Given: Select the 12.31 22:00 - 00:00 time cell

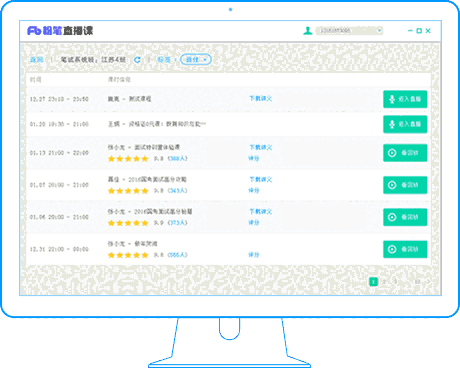Looking at the screenshot, I should point(59,249).
